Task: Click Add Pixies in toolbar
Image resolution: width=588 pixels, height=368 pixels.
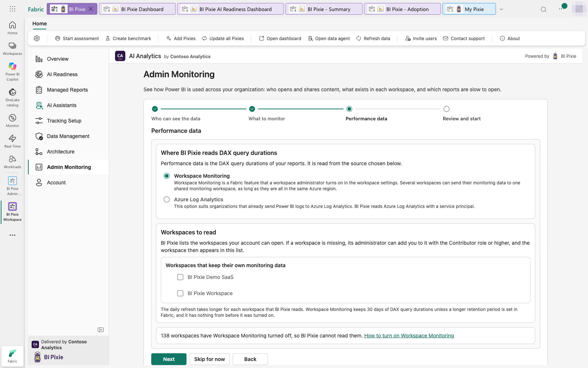Action: click(181, 38)
